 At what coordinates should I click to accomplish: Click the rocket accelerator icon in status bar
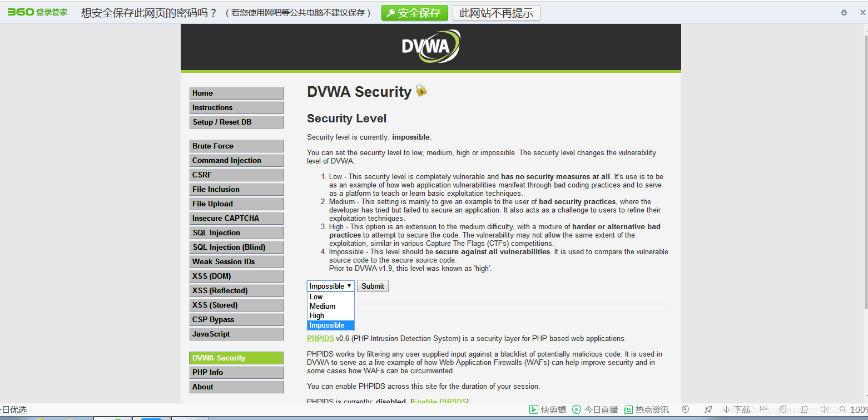pyautogui.click(x=708, y=409)
